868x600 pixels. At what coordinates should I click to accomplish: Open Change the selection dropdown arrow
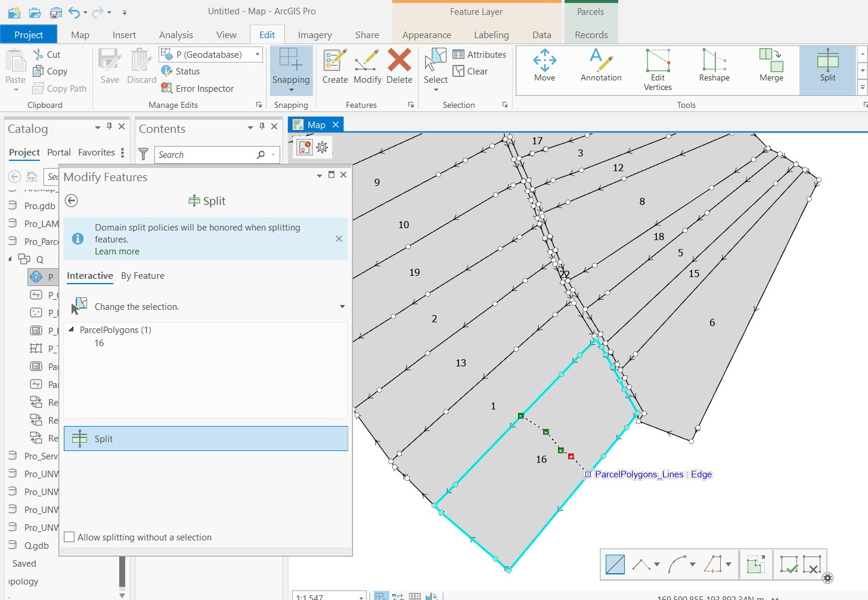342,306
